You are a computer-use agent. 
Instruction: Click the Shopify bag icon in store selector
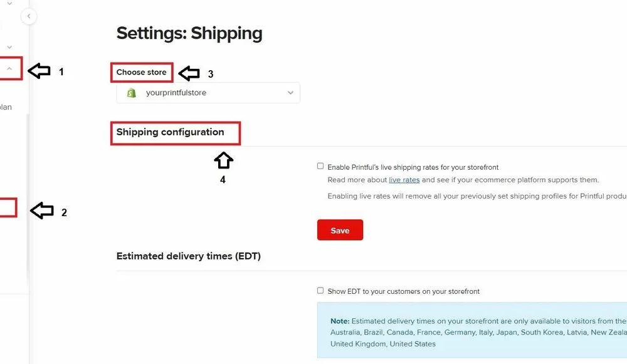(132, 93)
